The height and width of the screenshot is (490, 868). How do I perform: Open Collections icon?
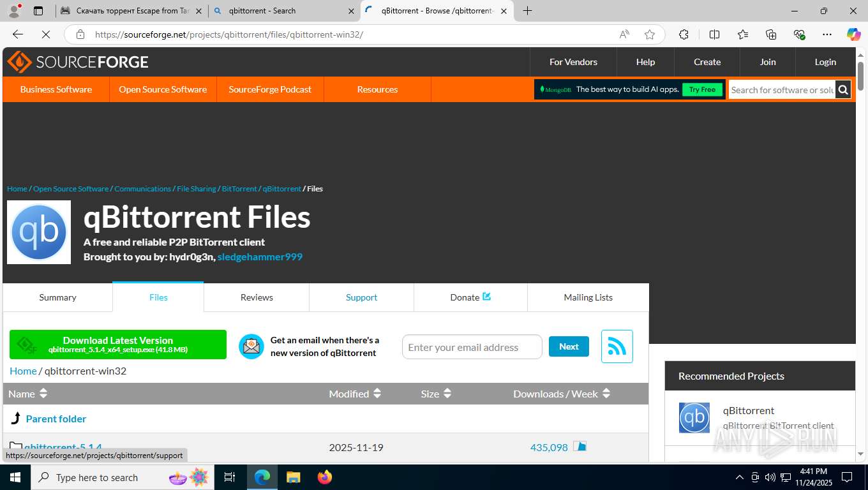(x=771, y=34)
